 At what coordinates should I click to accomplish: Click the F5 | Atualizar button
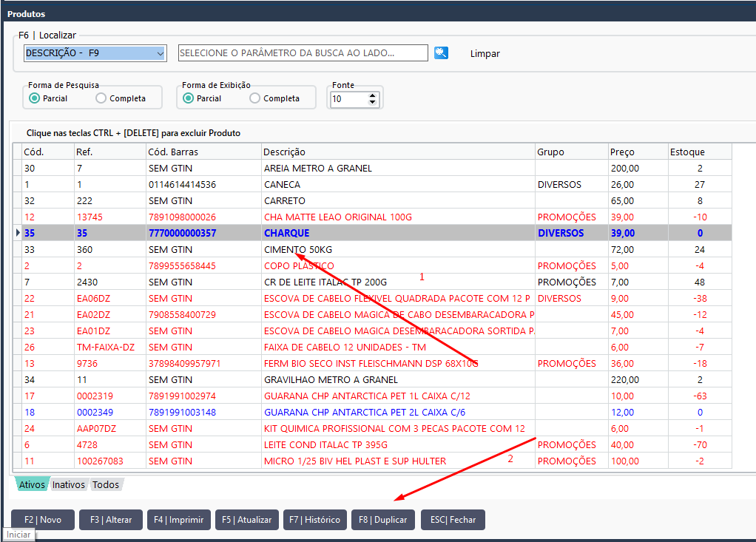pyautogui.click(x=247, y=520)
